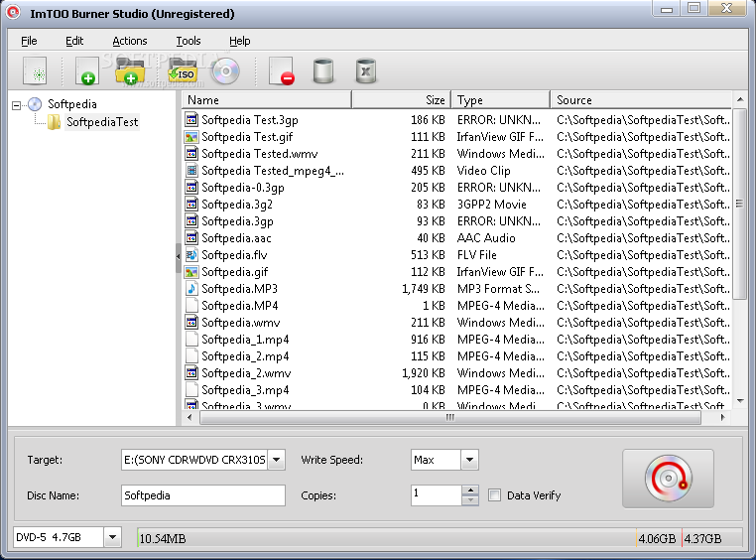This screenshot has width=756, height=560.
Task: Open the Tools menu
Action: [189, 41]
